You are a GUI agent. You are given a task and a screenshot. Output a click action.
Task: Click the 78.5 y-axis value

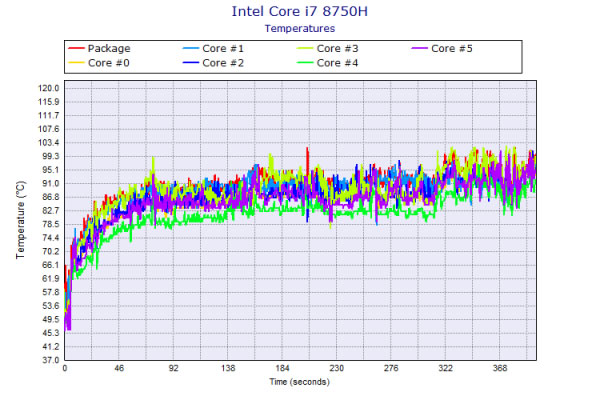[51, 224]
